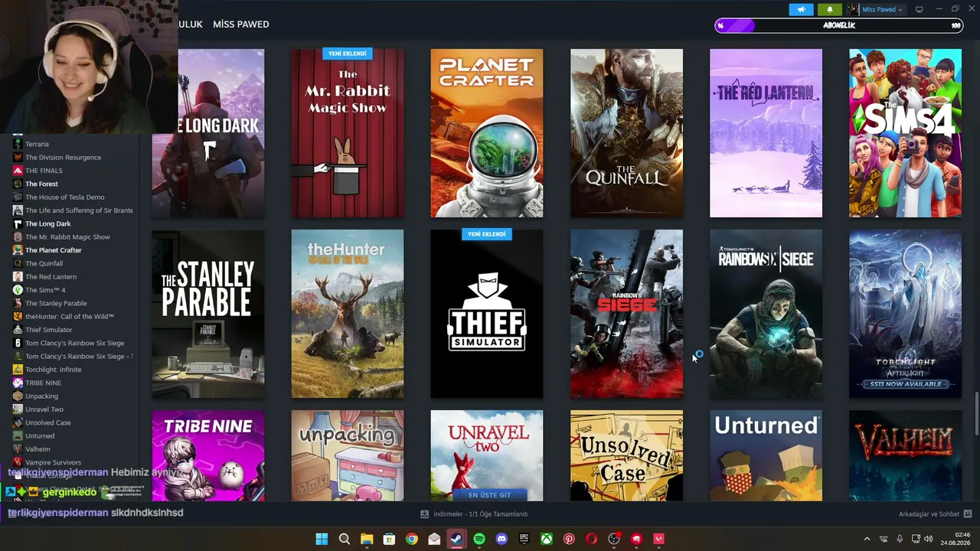Click TRIBE NINE icon in sidebar
This screenshot has height=551, width=980.
(18, 383)
